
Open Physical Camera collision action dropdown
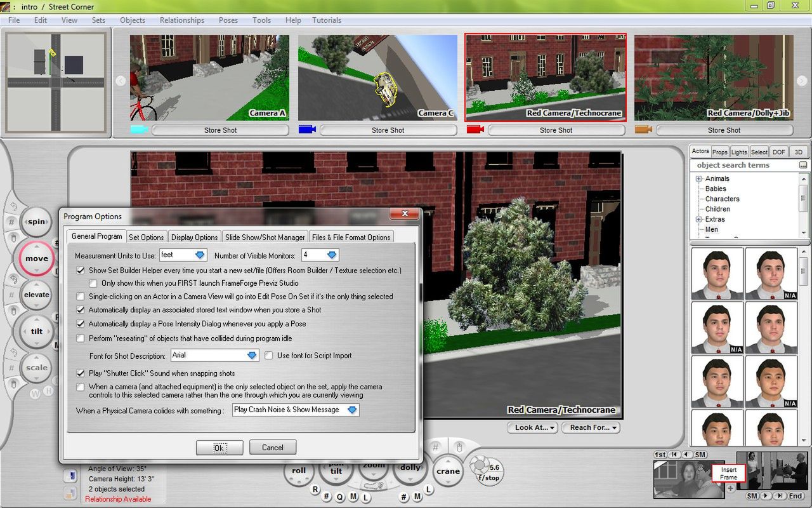coord(296,410)
